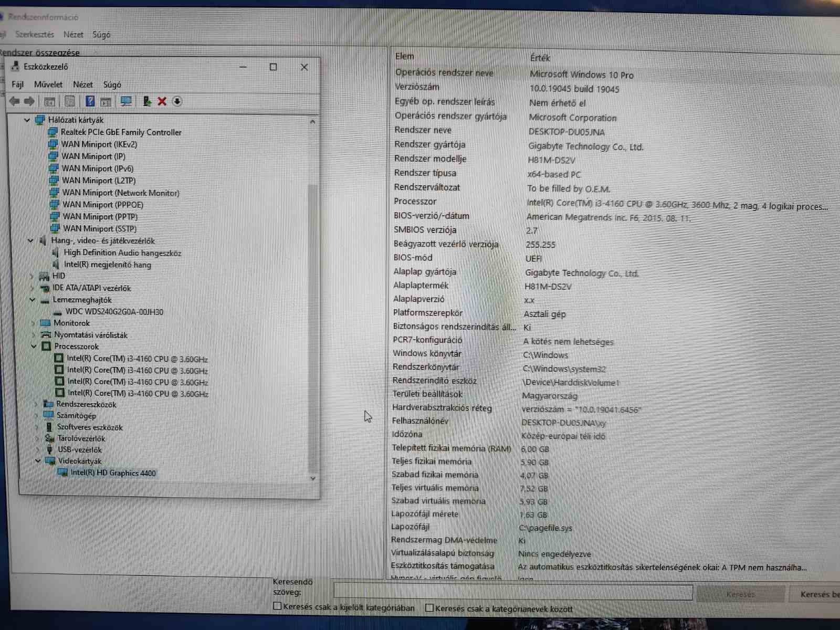The height and width of the screenshot is (630, 840).
Task: Click the Szoftveres eszközök category icon
Action: tap(49, 427)
